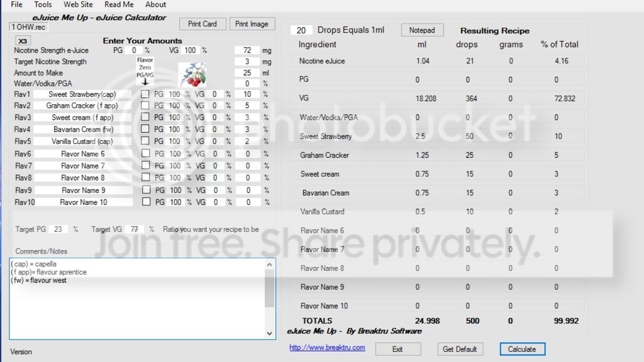Click the nicotine strength 72 mg field
The height and width of the screenshot is (362, 644).
tap(247, 50)
